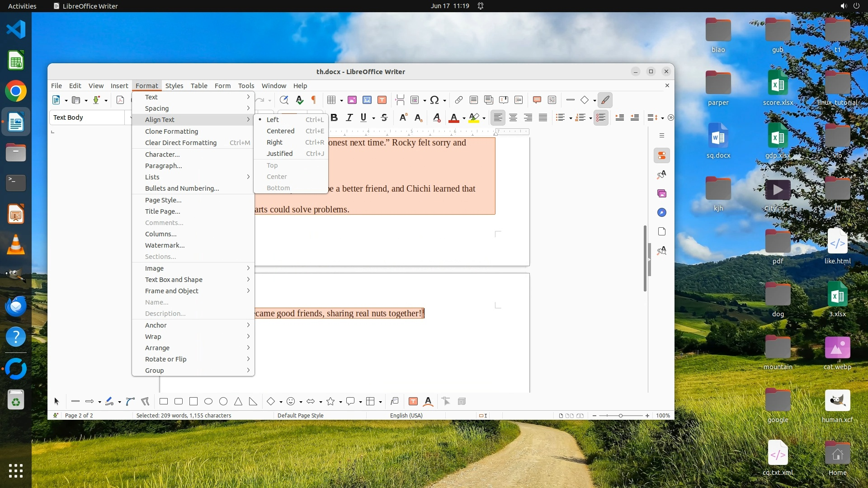868x488 pixels.
Task: Apply strikethrough formatting
Action: click(x=384, y=117)
